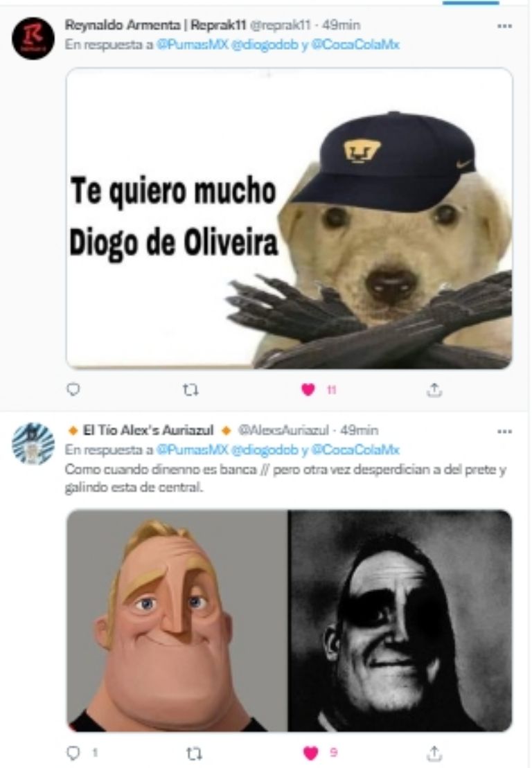Open @diogodob mention in second tweet
Screen dimensions: 532x768
265,449
